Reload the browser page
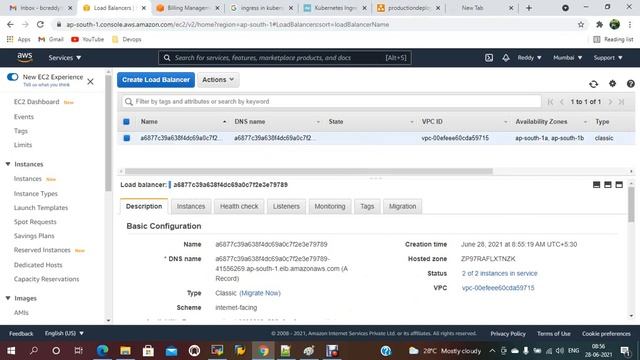The height and width of the screenshot is (360, 640). point(40,24)
